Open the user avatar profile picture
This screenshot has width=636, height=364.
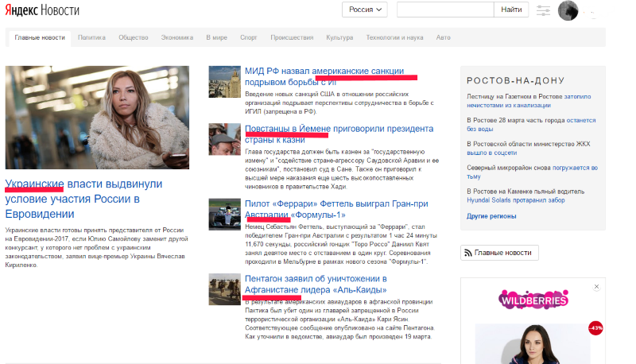coord(568,10)
